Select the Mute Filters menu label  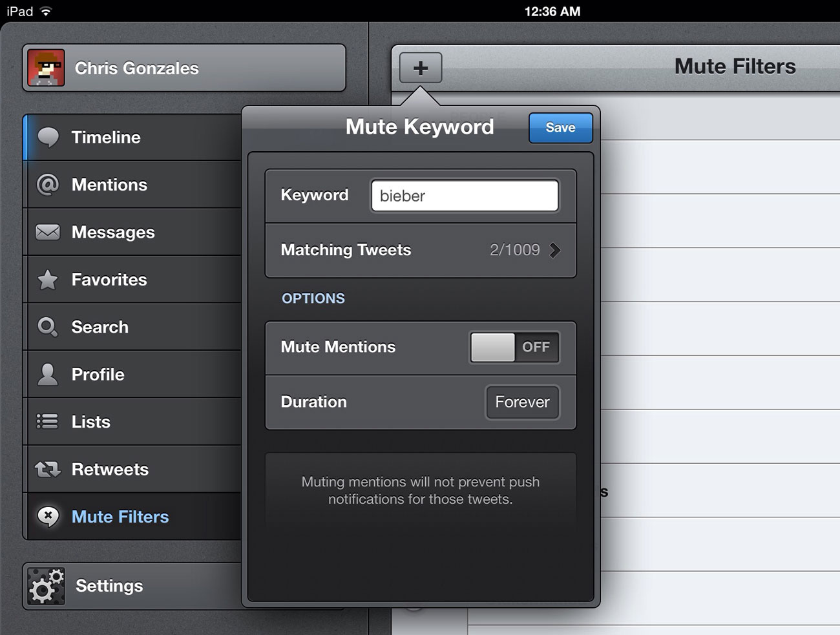120,517
